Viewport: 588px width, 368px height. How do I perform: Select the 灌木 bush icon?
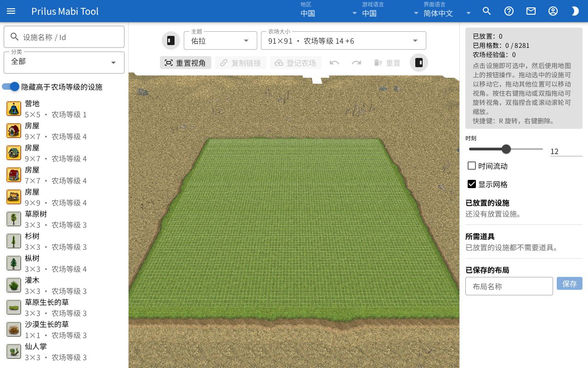pos(14,285)
